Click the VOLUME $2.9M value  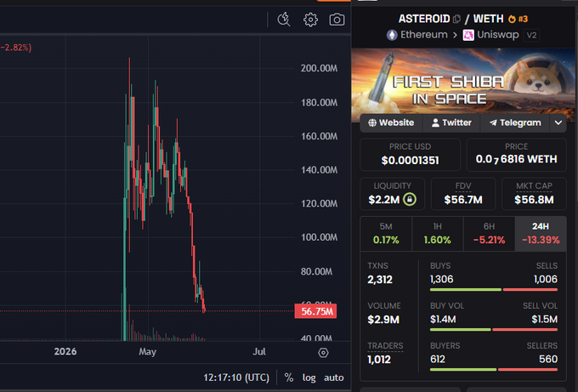[383, 320]
